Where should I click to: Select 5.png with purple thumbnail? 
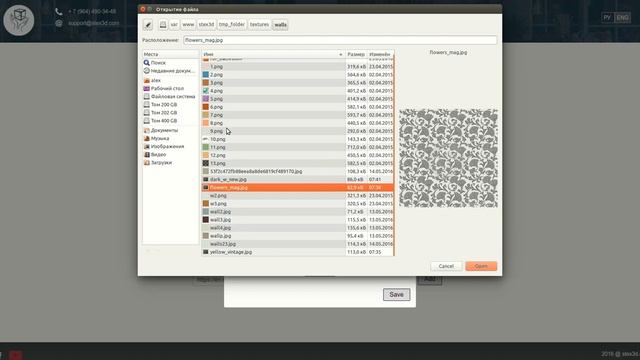pyautogui.click(x=297, y=99)
